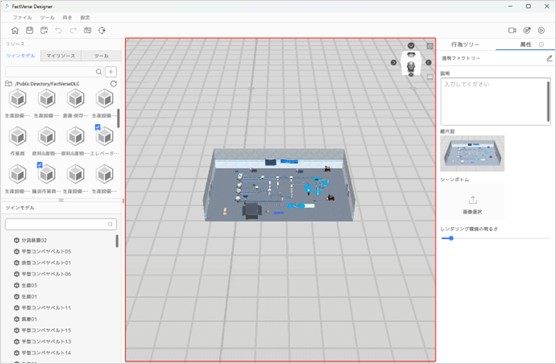The image size is (556, 364).
Task: Click the view cube top arrow
Action: click(411, 45)
